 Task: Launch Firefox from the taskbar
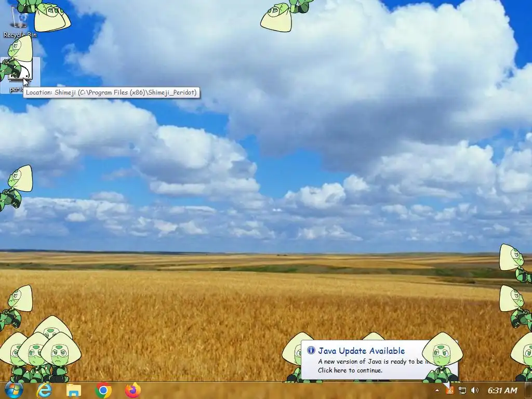coord(133,391)
